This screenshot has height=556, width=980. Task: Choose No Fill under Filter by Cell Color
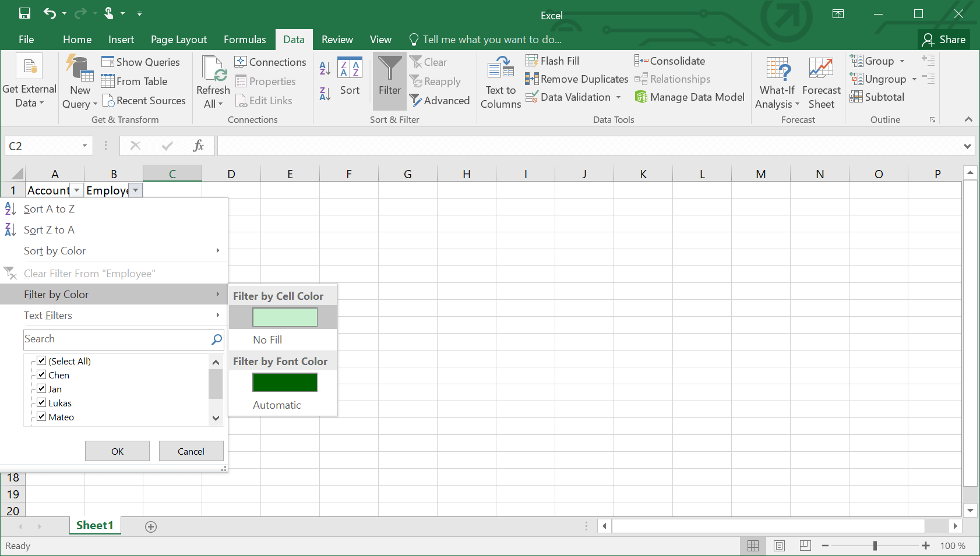(x=267, y=339)
